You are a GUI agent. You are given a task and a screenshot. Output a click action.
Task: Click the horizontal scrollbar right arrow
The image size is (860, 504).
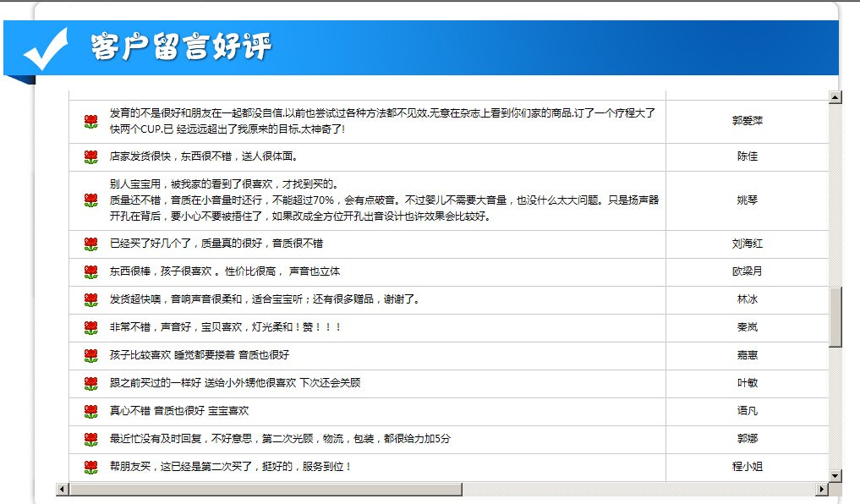pos(821,490)
